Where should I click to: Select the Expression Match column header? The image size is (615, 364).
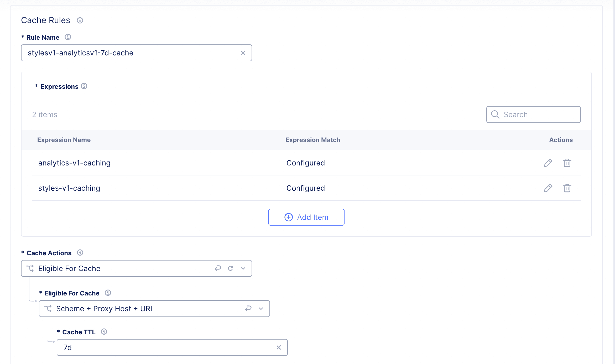(312, 140)
